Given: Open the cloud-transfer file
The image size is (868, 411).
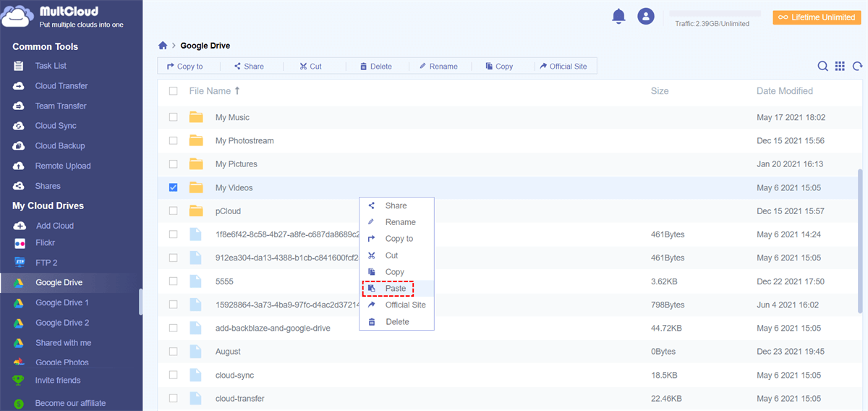Looking at the screenshot, I should [x=239, y=398].
